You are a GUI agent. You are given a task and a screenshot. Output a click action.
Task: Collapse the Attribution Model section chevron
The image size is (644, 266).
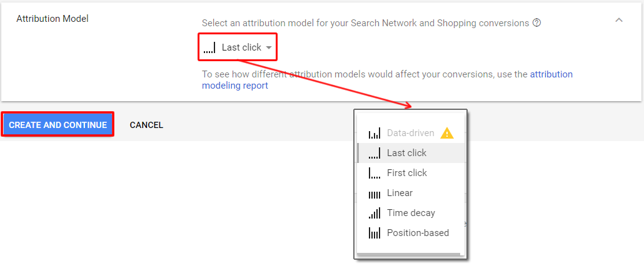pos(619,20)
